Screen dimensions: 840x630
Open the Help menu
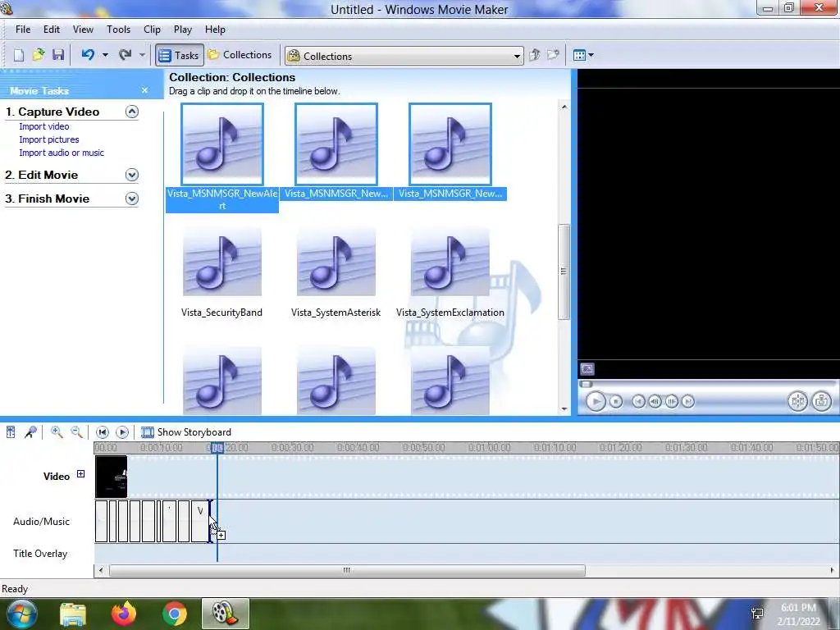point(215,30)
